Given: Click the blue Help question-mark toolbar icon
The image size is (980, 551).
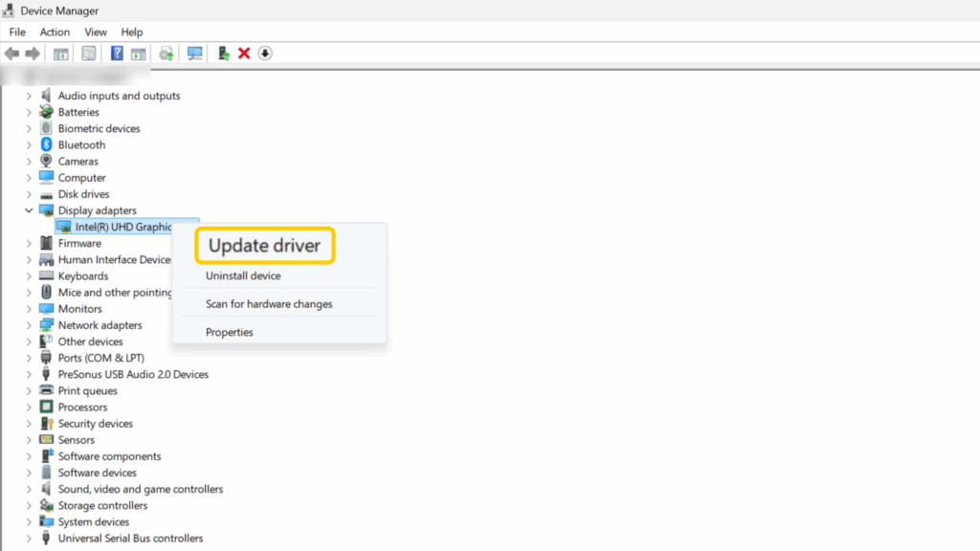Looking at the screenshot, I should click(117, 54).
